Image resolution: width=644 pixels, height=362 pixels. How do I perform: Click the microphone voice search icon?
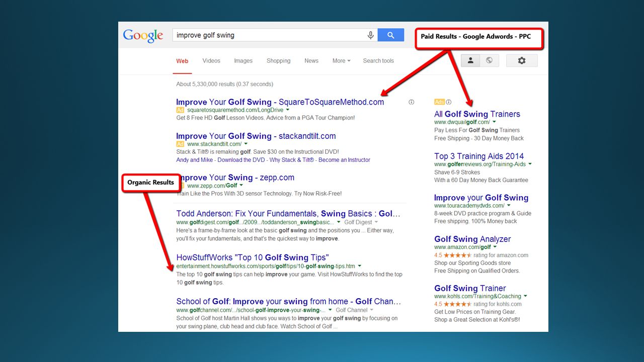[371, 35]
